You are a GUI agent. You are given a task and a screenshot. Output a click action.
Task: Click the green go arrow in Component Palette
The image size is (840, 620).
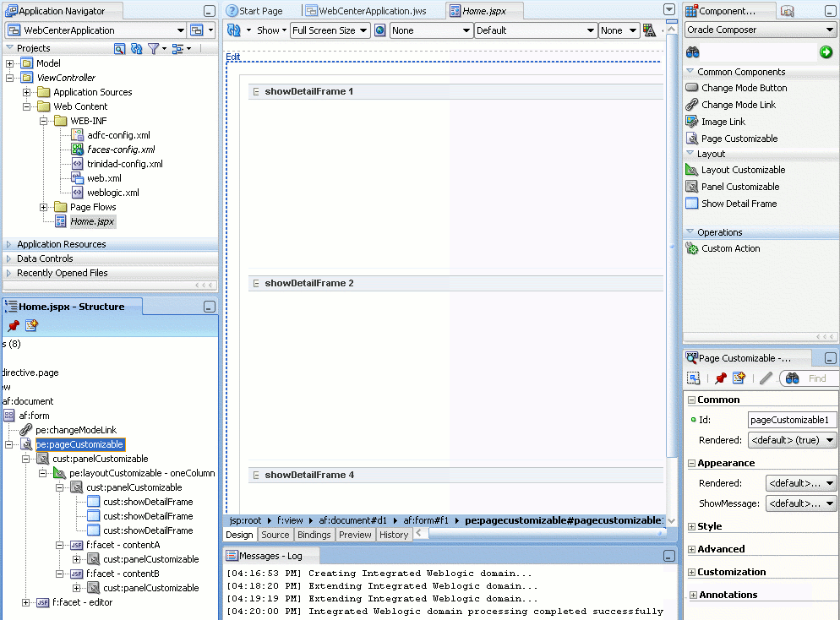click(826, 52)
